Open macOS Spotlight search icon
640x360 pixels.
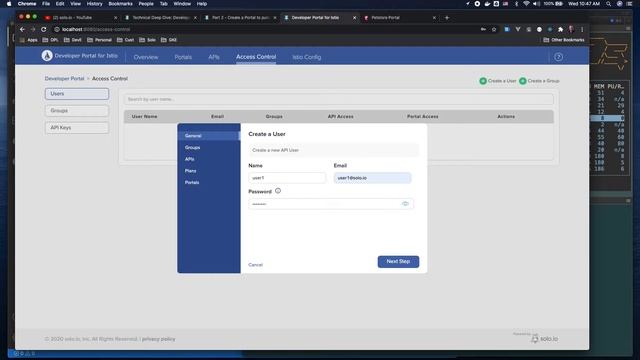pyautogui.click(x=609, y=4)
